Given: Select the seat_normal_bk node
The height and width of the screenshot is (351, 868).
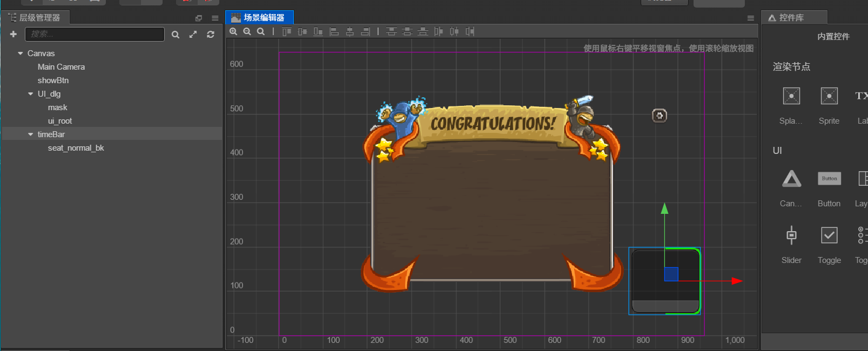Looking at the screenshot, I should coord(76,148).
